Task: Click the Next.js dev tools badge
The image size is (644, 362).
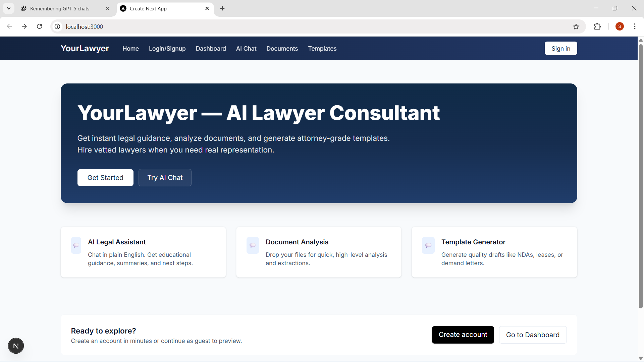Action: (16, 346)
